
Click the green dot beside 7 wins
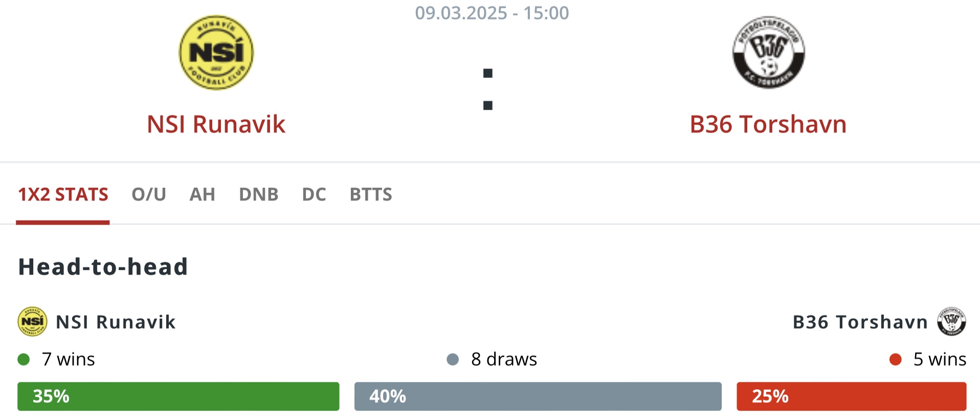pos(24,359)
